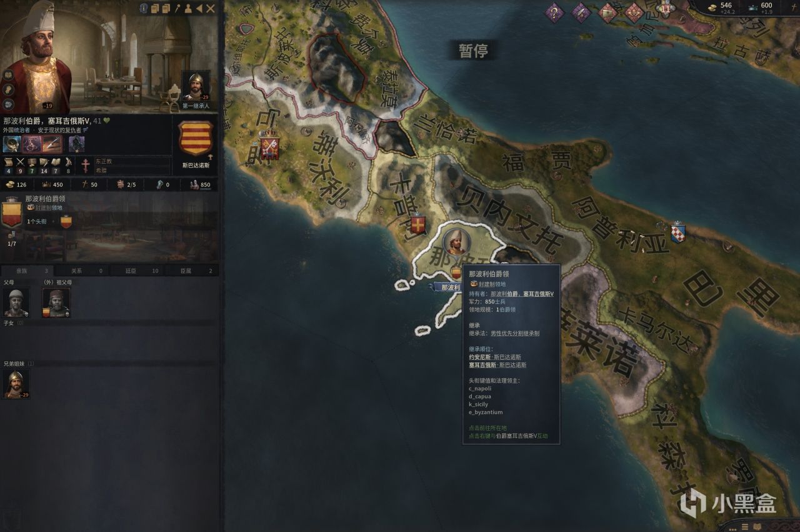Go back with the left arrow icon
This screenshot has width=800, height=532.
[x=199, y=8]
